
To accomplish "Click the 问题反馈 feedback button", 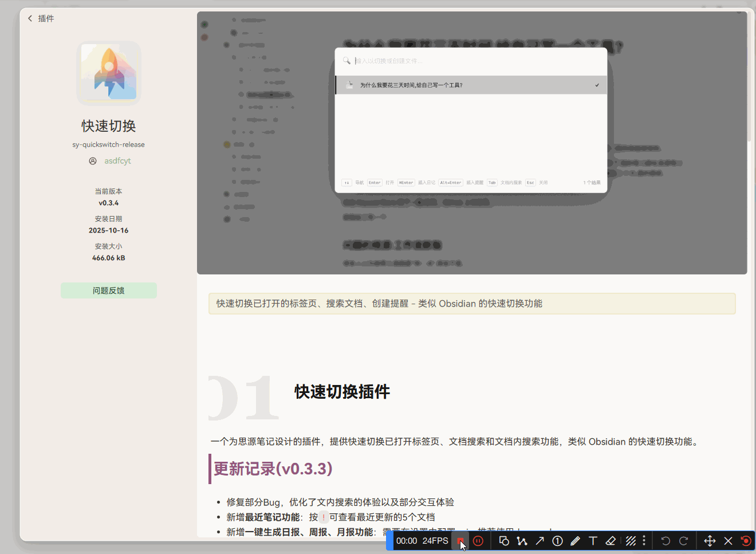I will [x=108, y=290].
